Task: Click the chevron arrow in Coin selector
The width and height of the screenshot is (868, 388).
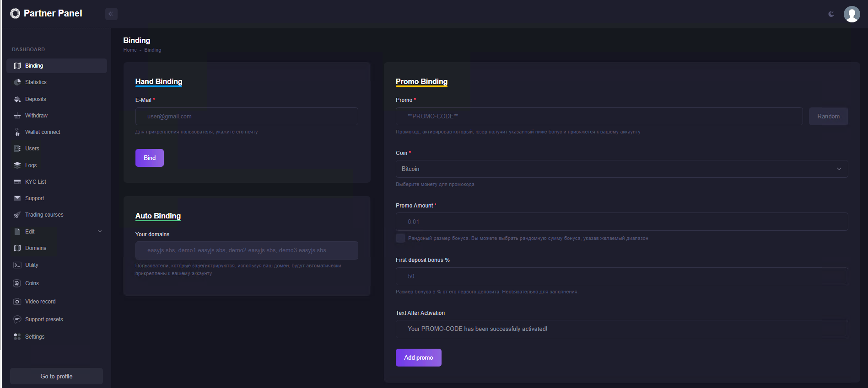Action: 839,169
